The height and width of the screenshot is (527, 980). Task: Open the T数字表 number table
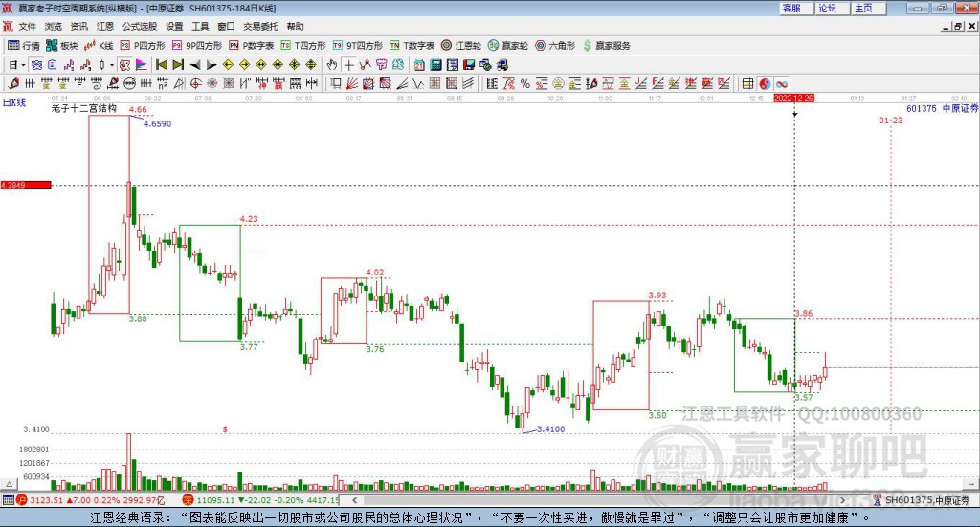[x=412, y=46]
